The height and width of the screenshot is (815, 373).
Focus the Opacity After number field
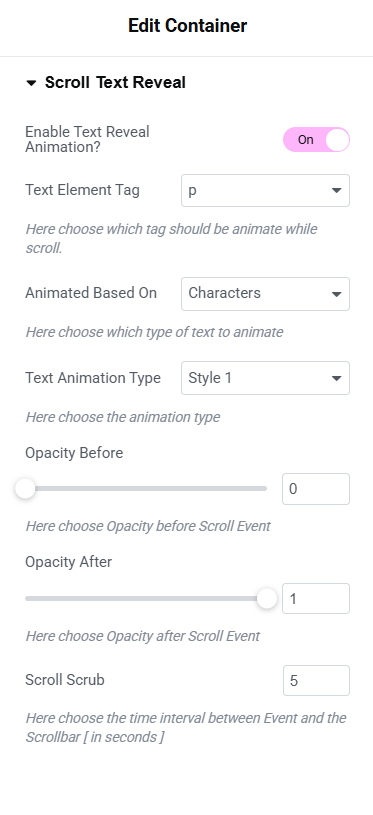coord(316,599)
